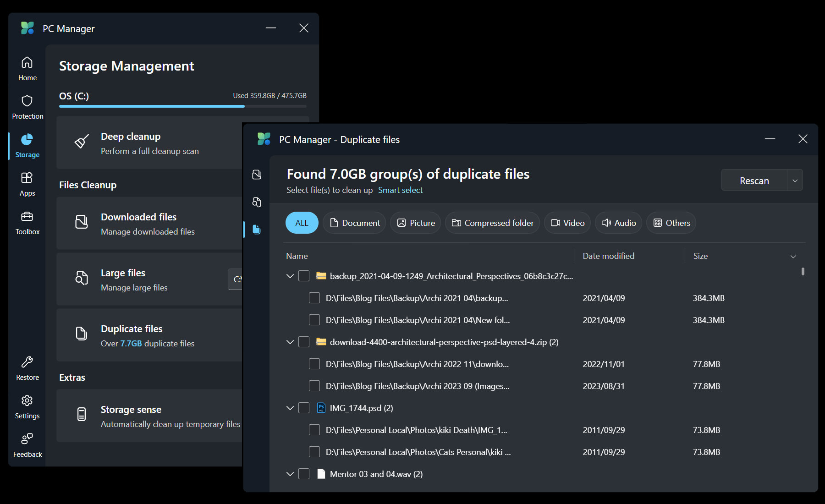Image resolution: width=825 pixels, height=504 pixels.
Task: Click the OS (C:) storage usage bar
Action: 182,106
